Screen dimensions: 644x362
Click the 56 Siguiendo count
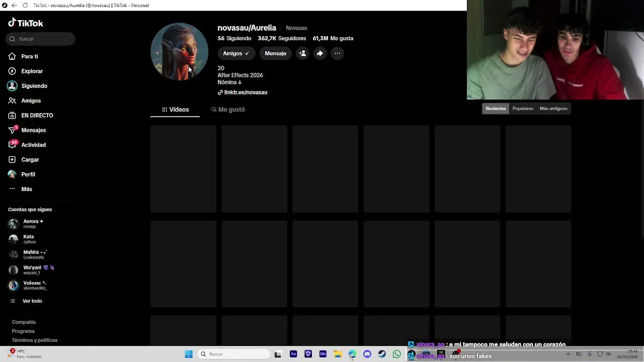[234, 38]
